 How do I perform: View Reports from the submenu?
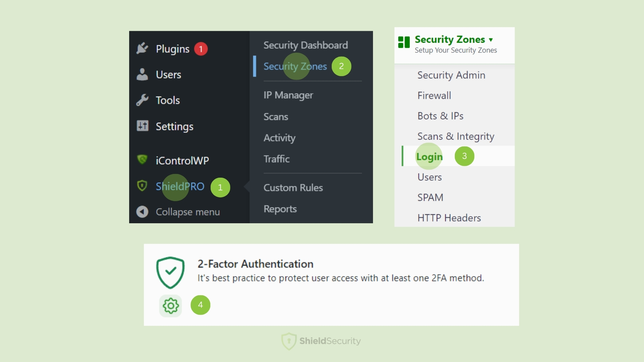(x=280, y=209)
